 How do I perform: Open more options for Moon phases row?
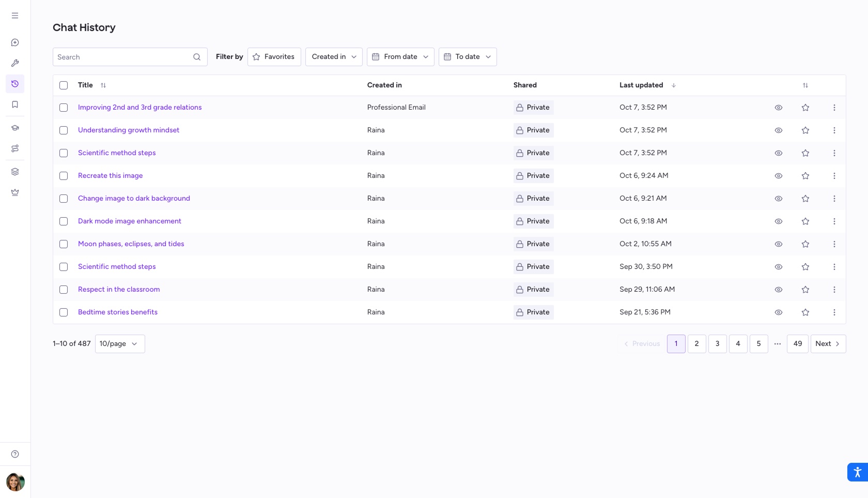pos(834,244)
